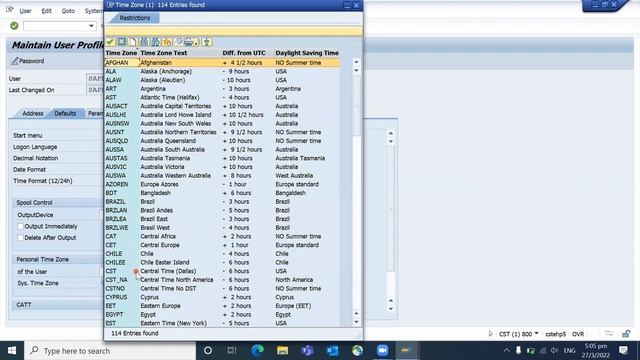640x360 pixels.
Task: Toggle the Output Immediately checkbox
Action: tap(20, 226)
